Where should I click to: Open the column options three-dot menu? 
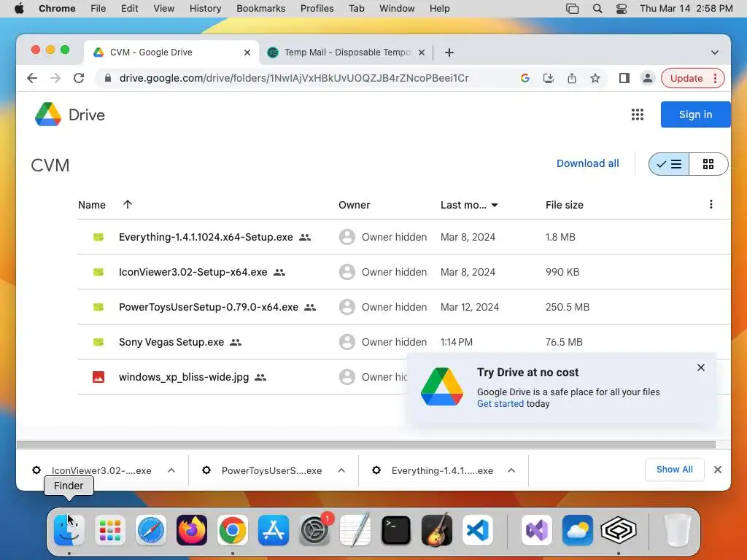(711, 204)
